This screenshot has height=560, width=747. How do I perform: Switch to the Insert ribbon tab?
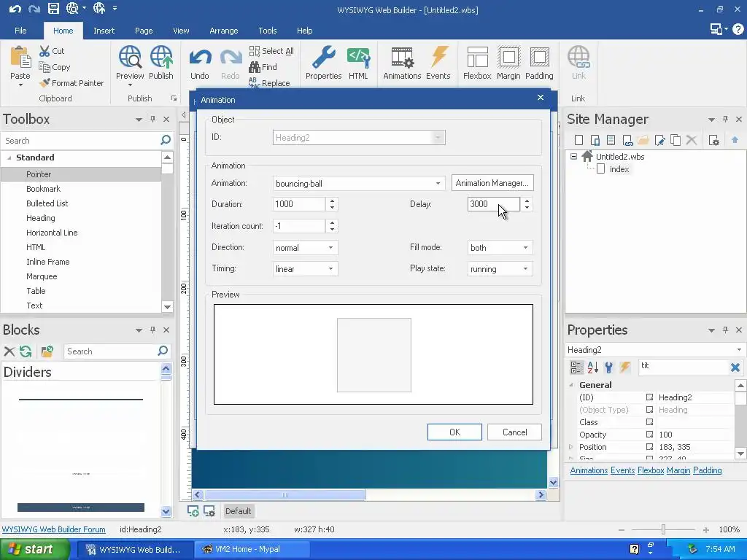[104, 31]
